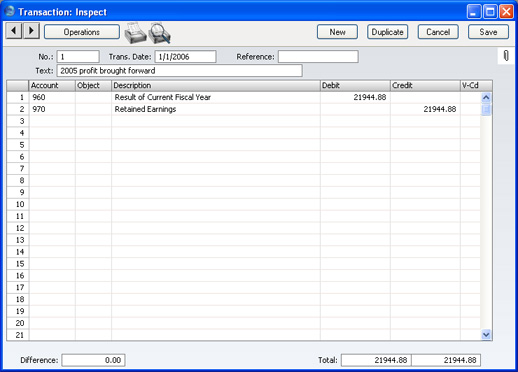Viewport: 518px width, 372px height.
Task: Click the Trans. Date field
Action: (185, 57)
